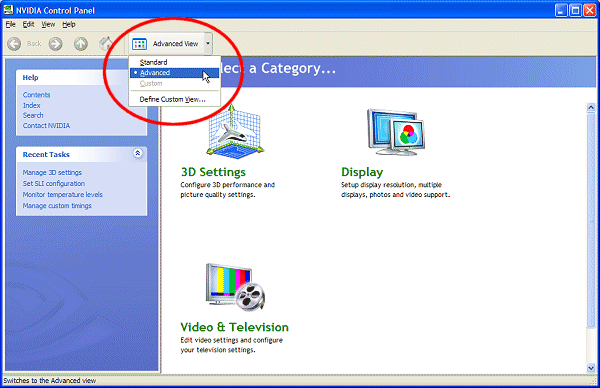Click Contact NVIDIA link
Viewport: 600px width, 388px height.
pyautogui.click(x=46, y=126)
